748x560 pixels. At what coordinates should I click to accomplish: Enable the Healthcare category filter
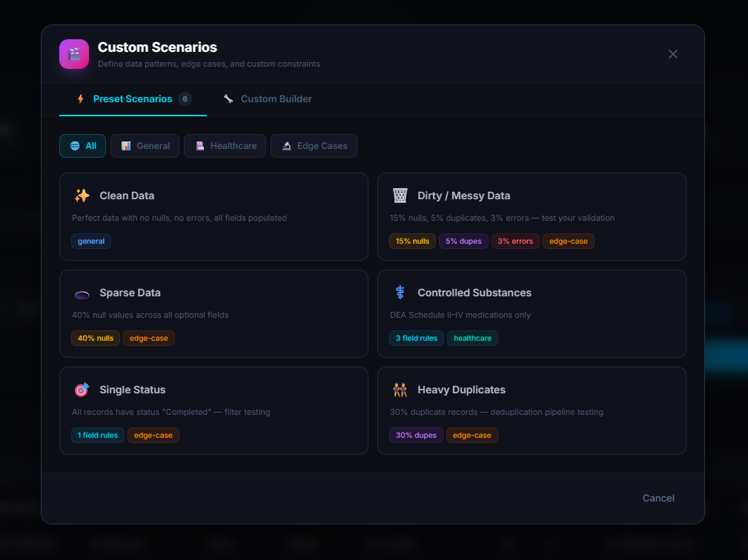coord(225,146)
